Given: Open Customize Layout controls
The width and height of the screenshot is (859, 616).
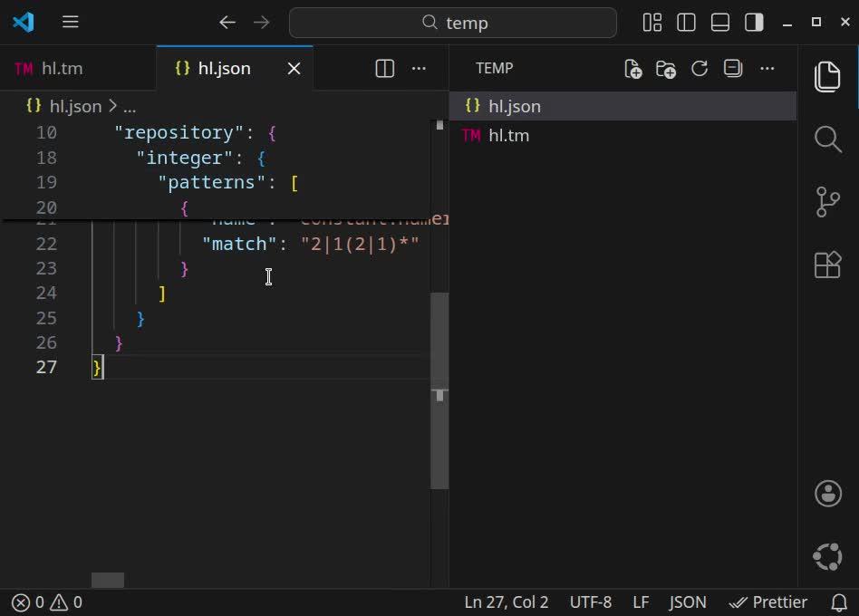Looking at the screenshot, I should click(651, 22).
